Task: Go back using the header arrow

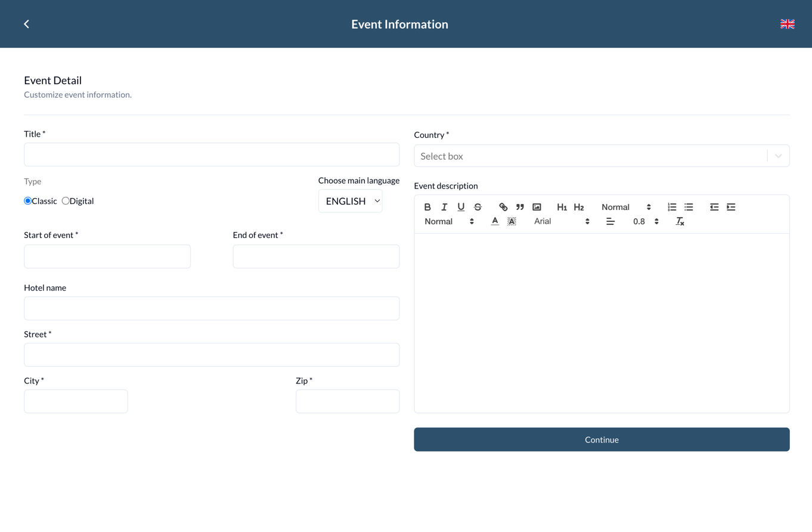Action: pyautogui.click(x=27, y=24)
